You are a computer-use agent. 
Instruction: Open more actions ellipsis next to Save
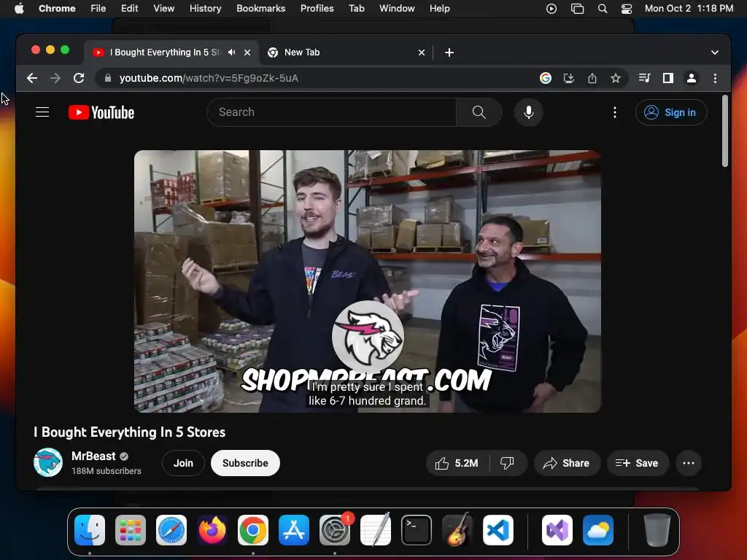pos(689,463)
